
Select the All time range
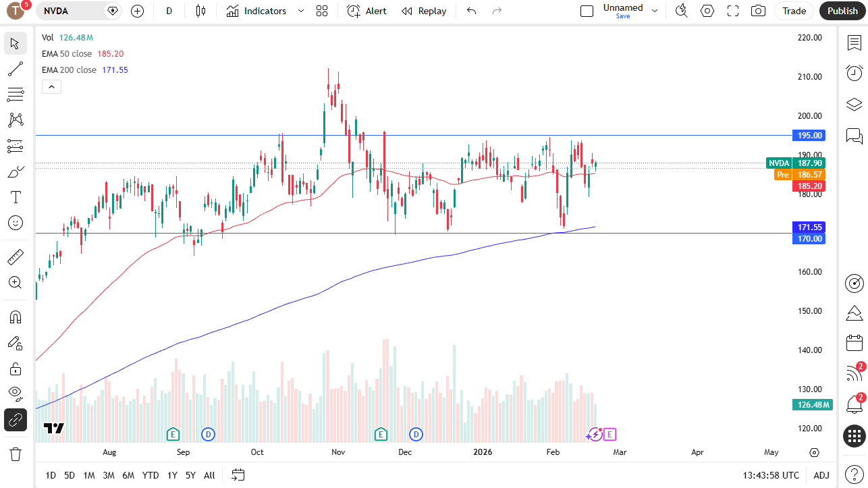click(209, 475)
